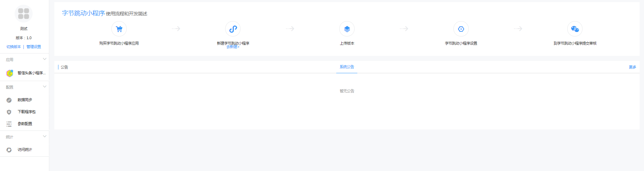Open the 管理设置 link

(x=34, y=47)
